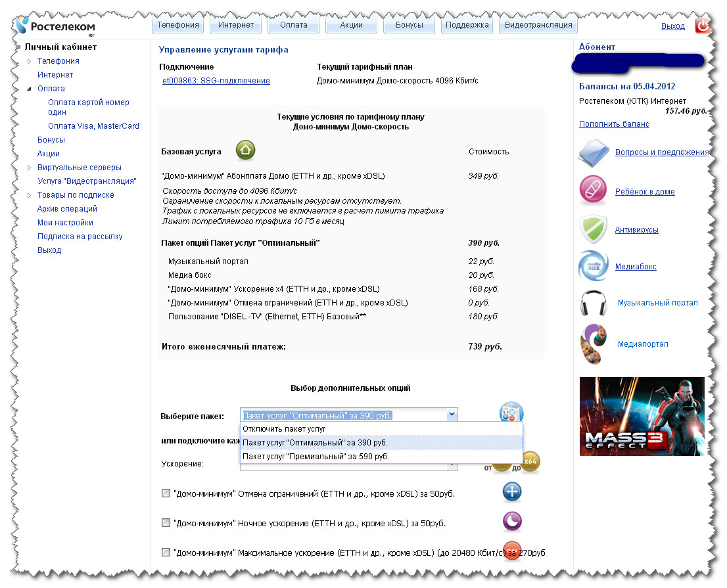727x588 pixels.
Task: Click the Антивирусы link
Action: [636, 230]
